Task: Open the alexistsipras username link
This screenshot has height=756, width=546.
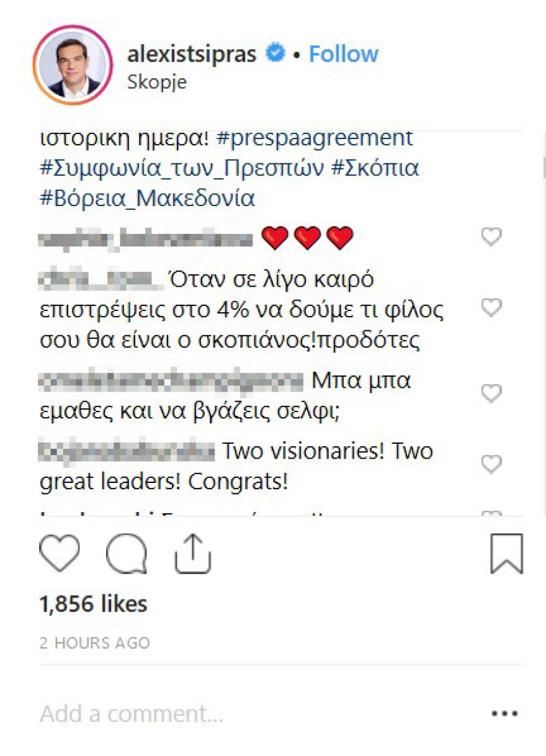Action: tap(193, 53)
